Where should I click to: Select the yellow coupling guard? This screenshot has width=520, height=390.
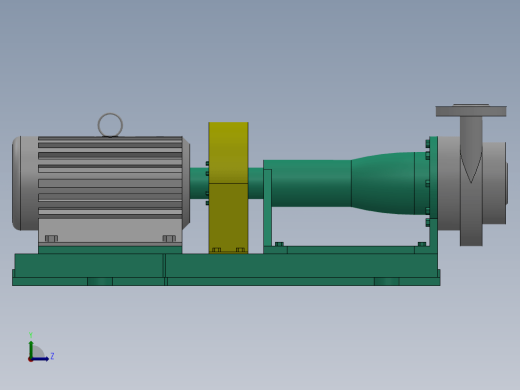[x=228, y=188]
